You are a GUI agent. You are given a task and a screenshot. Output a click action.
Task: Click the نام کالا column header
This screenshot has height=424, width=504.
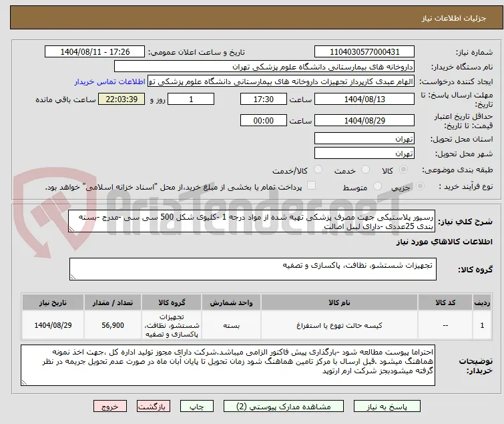click(x=339, y=303)
